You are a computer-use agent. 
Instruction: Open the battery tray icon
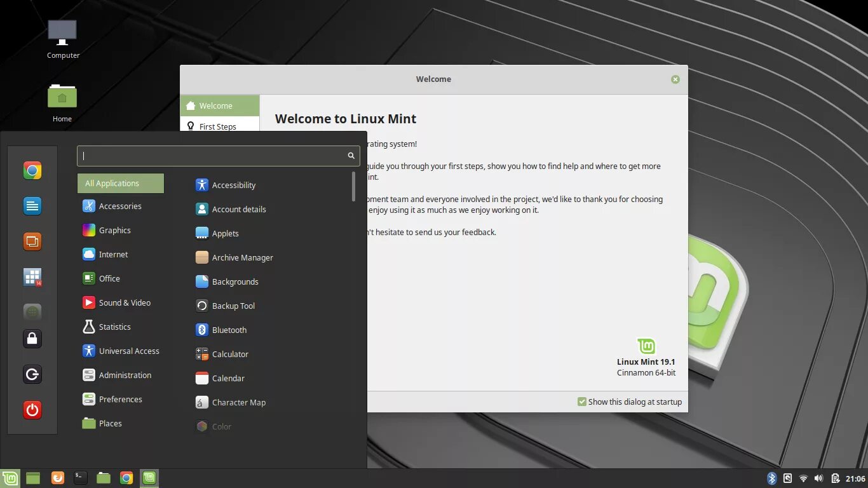(834, 478)
